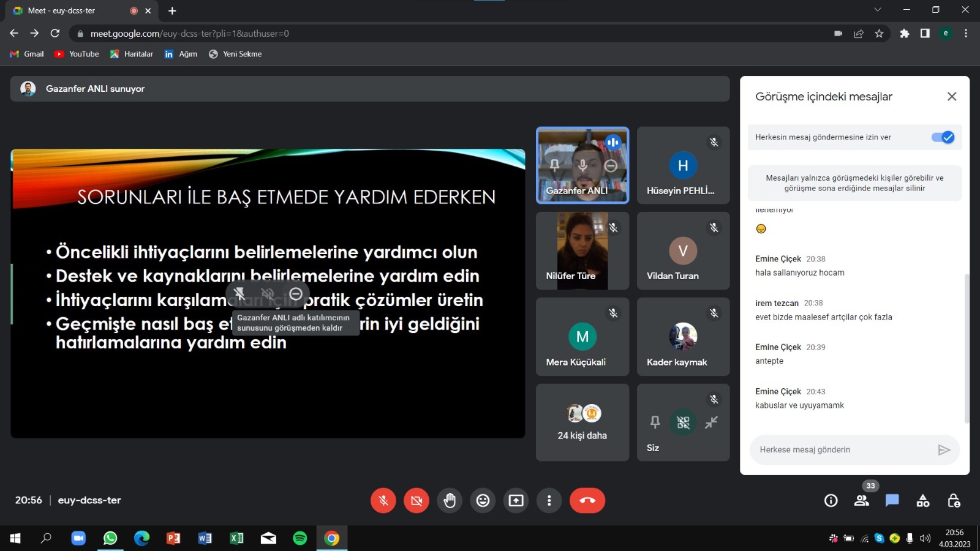Turn on your camera
This screenshot has width=980, height=551.
click(x=417, y=501)
